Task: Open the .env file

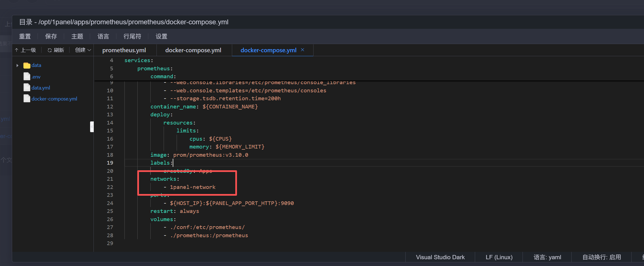Action: pyautogui.click(x=36, y=77)
